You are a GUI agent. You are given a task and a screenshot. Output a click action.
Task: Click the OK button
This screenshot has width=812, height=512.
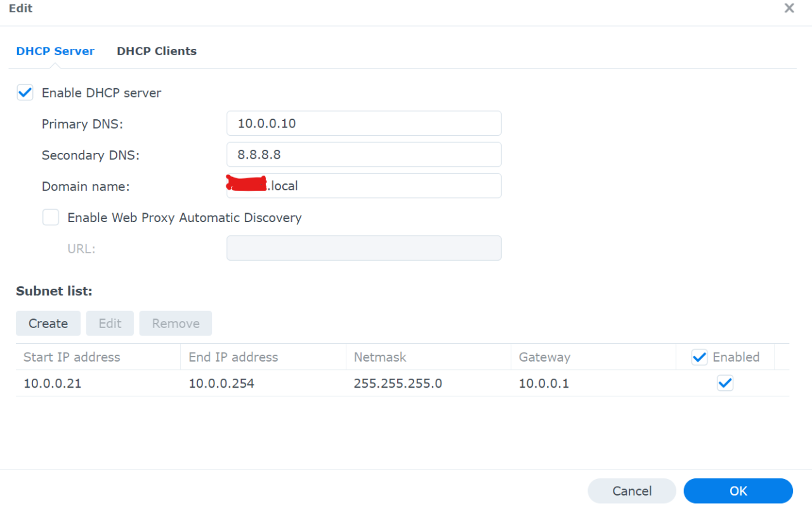pos(738,490)
